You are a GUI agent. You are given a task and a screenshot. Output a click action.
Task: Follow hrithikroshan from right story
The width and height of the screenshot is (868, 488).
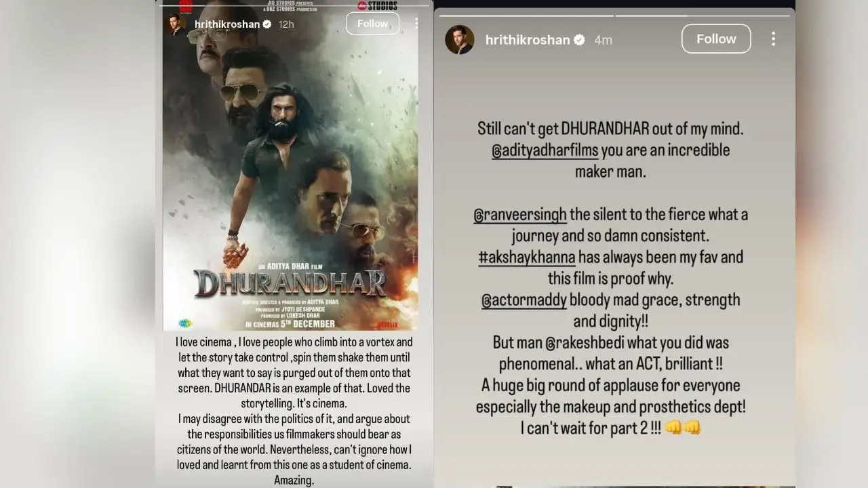coord(716,39)
